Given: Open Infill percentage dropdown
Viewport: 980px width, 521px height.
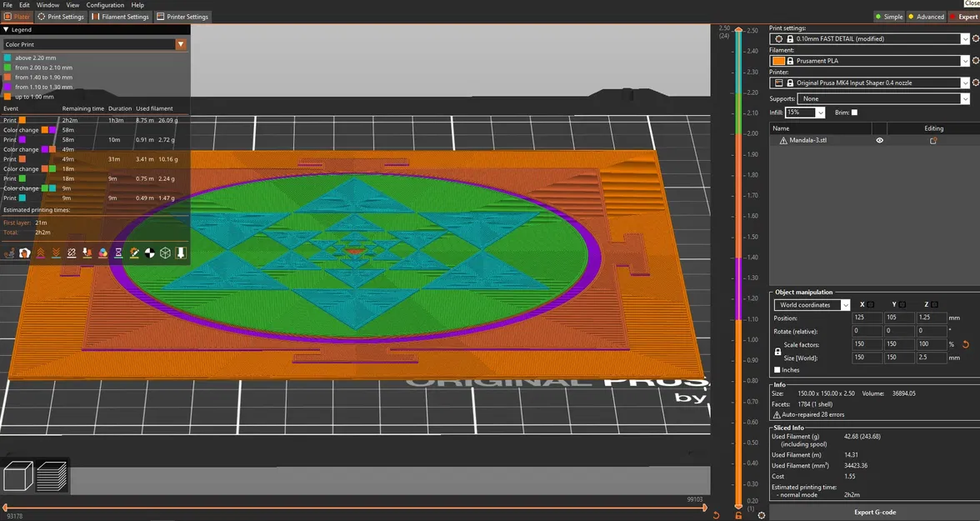Looking at the screenshot, I should tap(820, 113).
